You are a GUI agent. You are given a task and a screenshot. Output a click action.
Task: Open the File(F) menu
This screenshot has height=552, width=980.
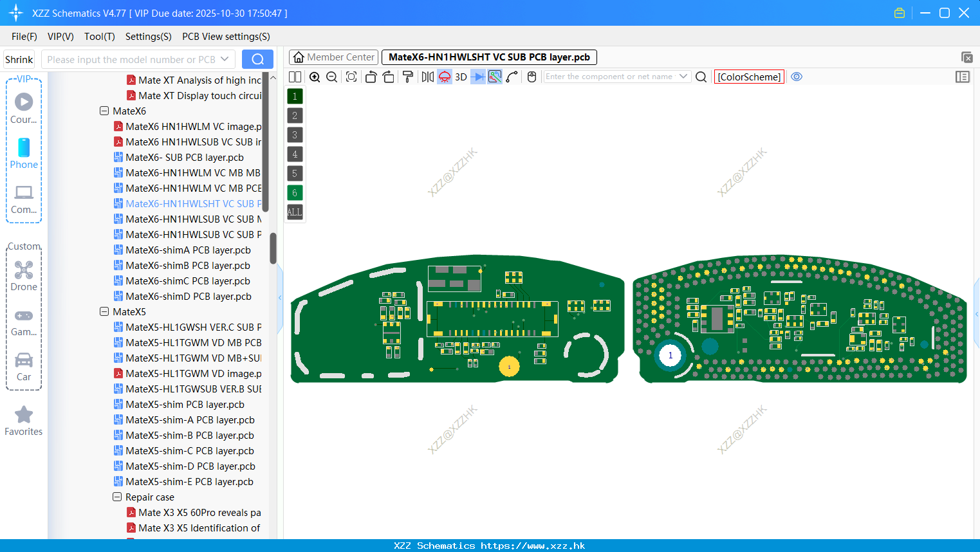click(24, 37)
